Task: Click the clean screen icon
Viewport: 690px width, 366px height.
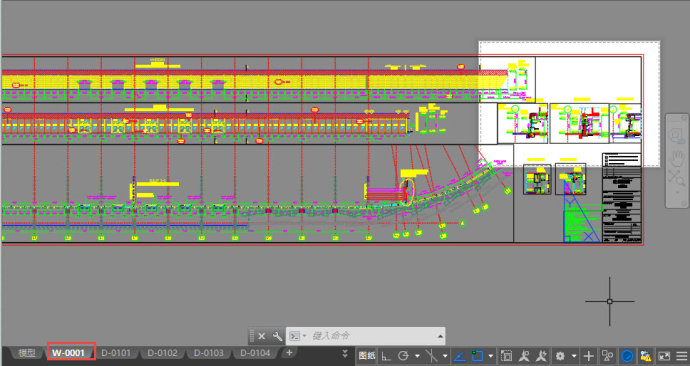Action: click(x=664, y=356)
